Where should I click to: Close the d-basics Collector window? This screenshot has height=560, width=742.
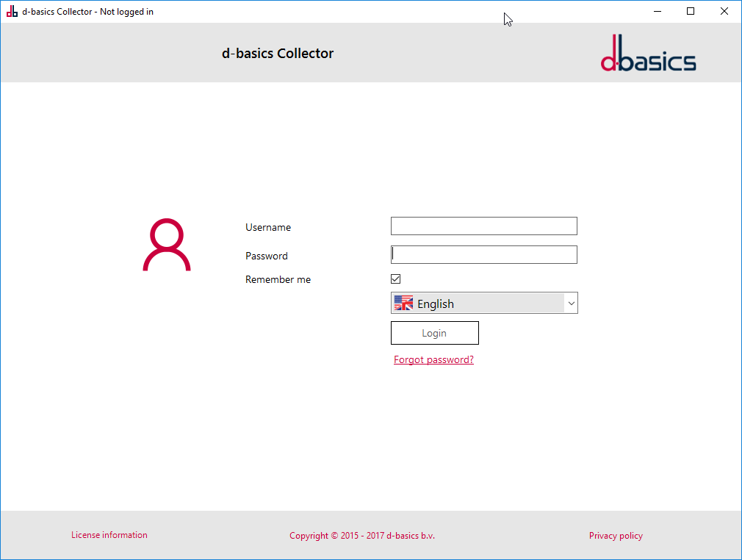click(724, 11)
